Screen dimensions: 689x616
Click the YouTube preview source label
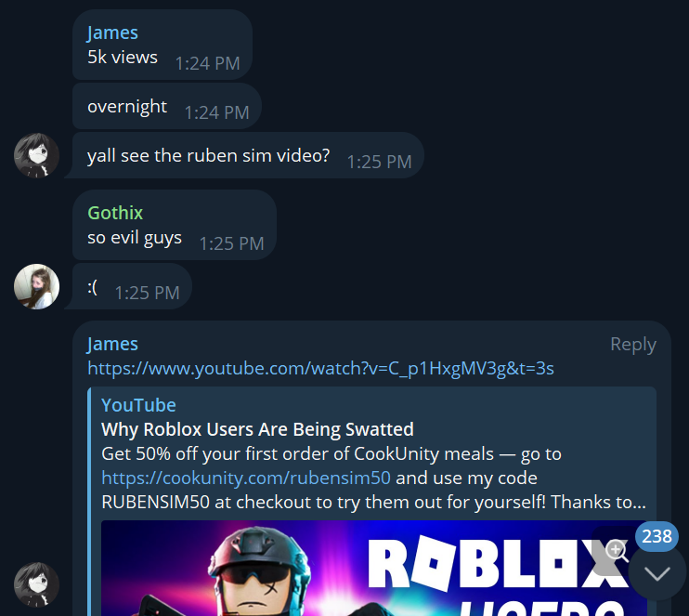[x=138, y=405]
